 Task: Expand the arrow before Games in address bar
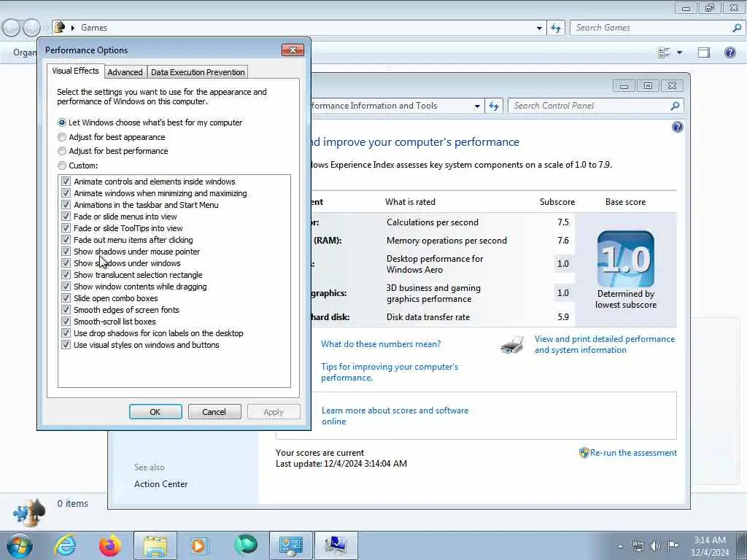tap(73, 28)
